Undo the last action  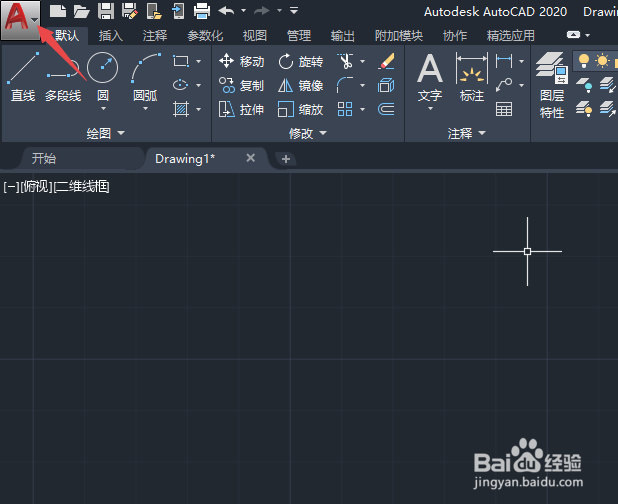click(227, 11)
